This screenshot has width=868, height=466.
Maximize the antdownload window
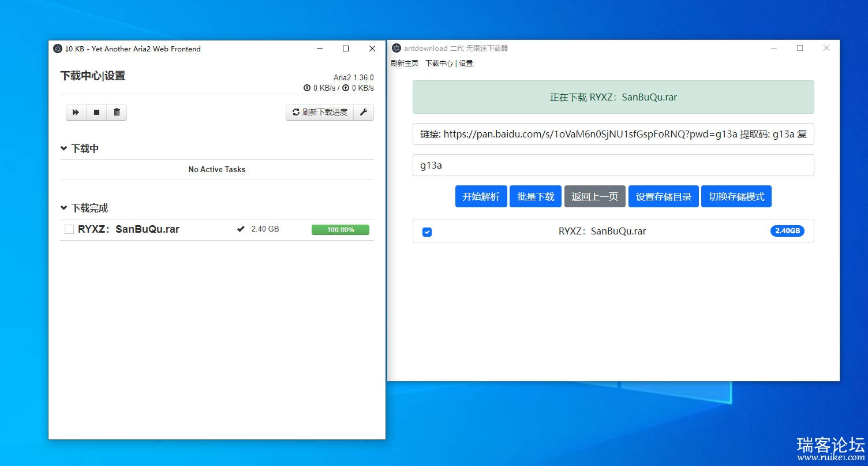(x=800, y=48)
